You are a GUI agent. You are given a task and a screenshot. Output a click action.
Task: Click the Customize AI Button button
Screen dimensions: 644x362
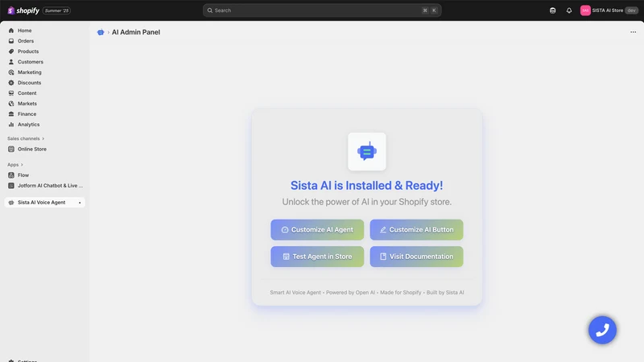pos(416,230)
